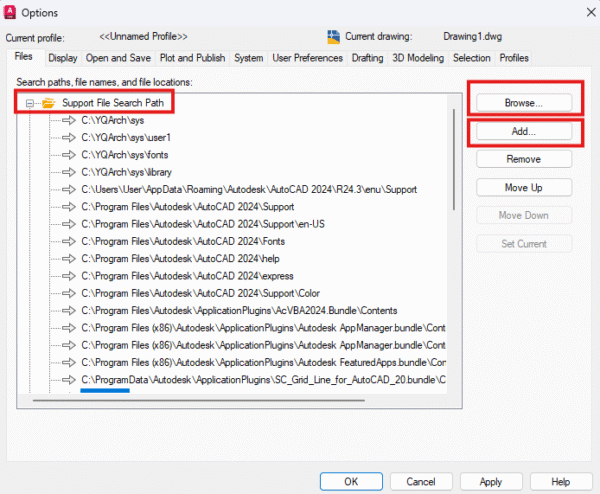The width and height of the screenshot is (600, 494).
Task: Click the arrow icon beside C:\YQArch\sys\library
Action: (x=69, y=172)
